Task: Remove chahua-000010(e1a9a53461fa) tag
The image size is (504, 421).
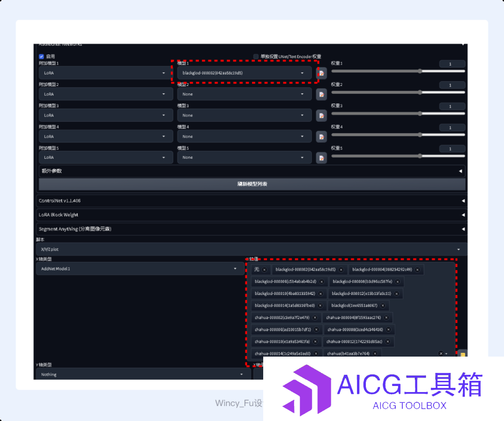Action: point(315,342)
